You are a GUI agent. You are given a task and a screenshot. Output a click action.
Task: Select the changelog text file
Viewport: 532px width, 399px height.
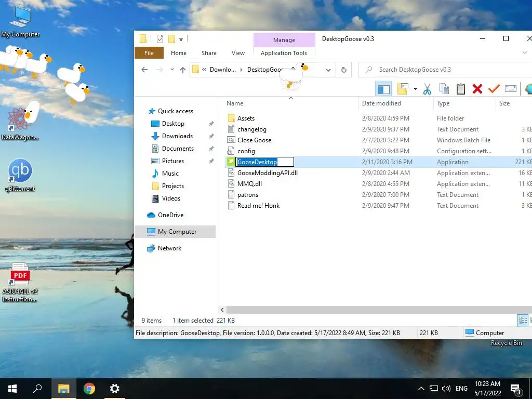click(x=252, y=129)
